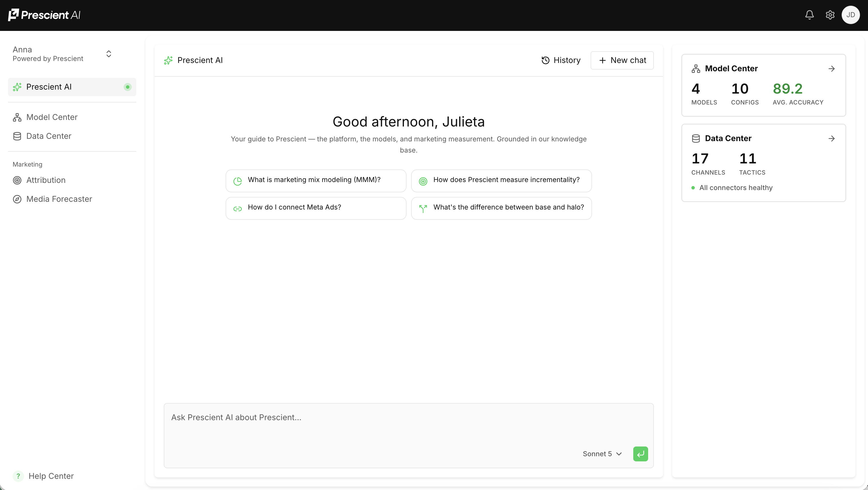Click the Media Forecaster compass icon
This screenshot has height=490, width=868.
tap(17, 199)
